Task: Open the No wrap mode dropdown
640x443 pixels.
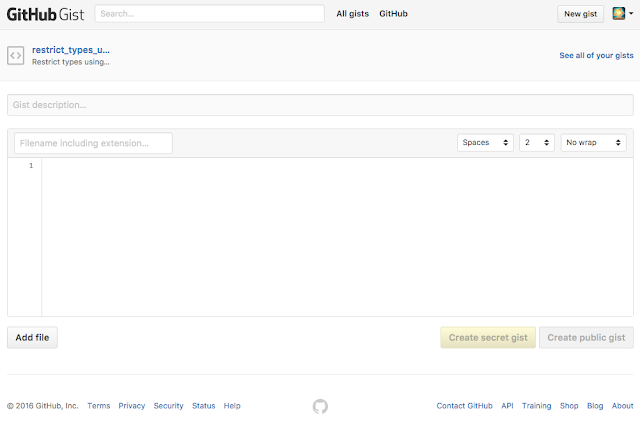Action: tap(593, 142)
